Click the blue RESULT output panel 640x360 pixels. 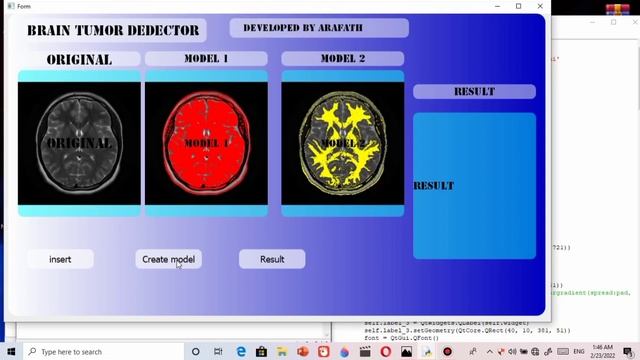474,186
